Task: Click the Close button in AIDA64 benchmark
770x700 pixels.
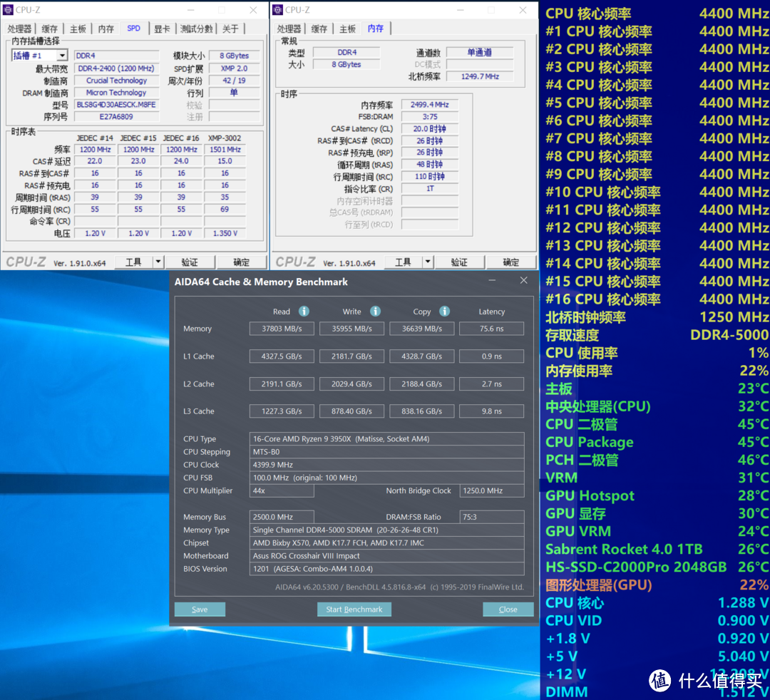Action: pos(508,609)
